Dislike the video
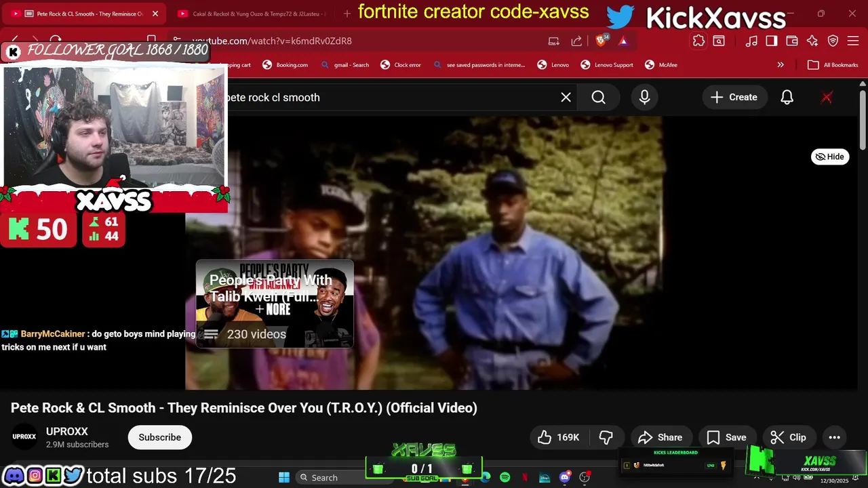 point(606,437)
